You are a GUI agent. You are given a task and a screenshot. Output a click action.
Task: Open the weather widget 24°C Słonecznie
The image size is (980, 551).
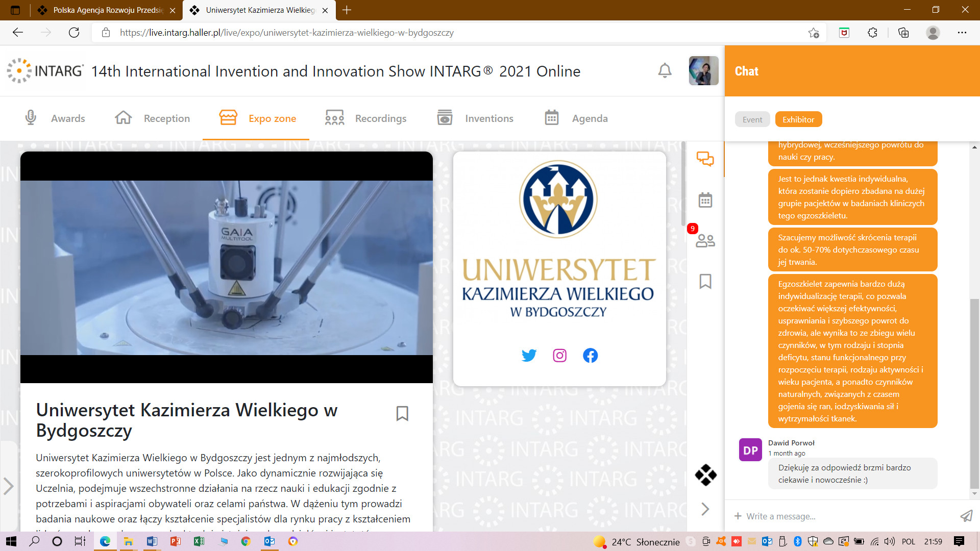tap(636, 541)
